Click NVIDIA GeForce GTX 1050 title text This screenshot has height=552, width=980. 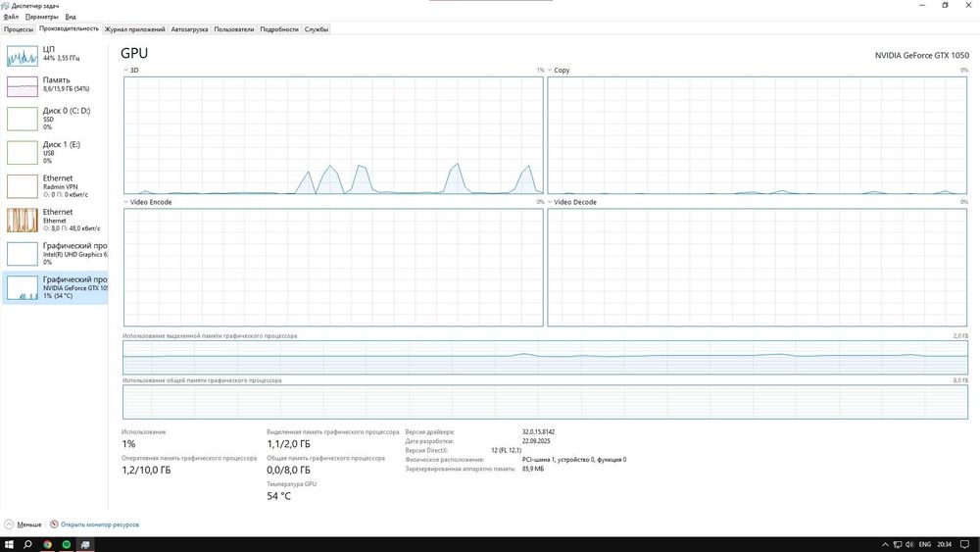[x=922, y=55]
